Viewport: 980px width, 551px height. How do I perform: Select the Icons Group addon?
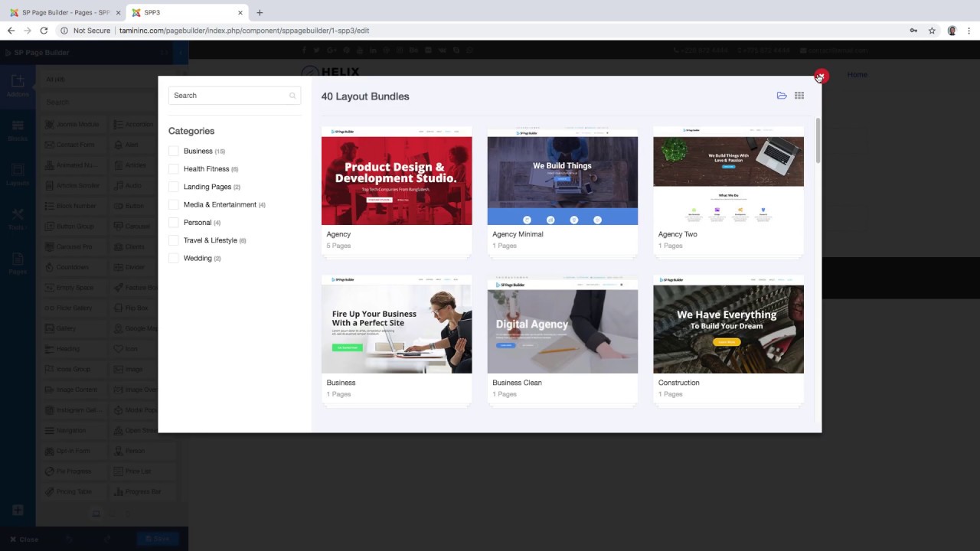(74, 369)
